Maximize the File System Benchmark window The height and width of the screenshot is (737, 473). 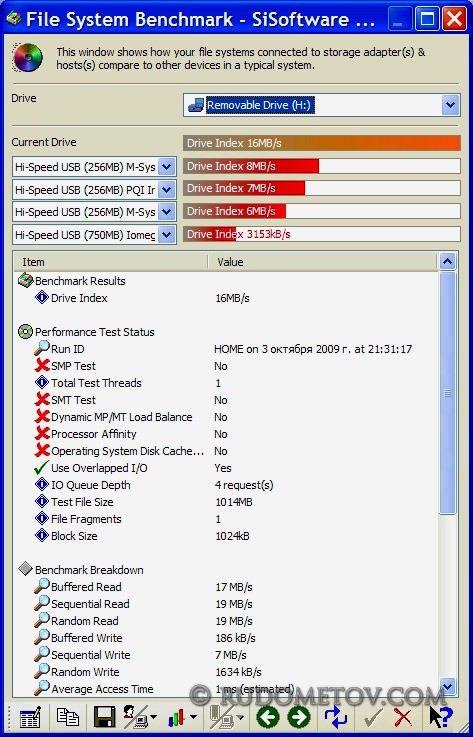click(x=427, y=19)
